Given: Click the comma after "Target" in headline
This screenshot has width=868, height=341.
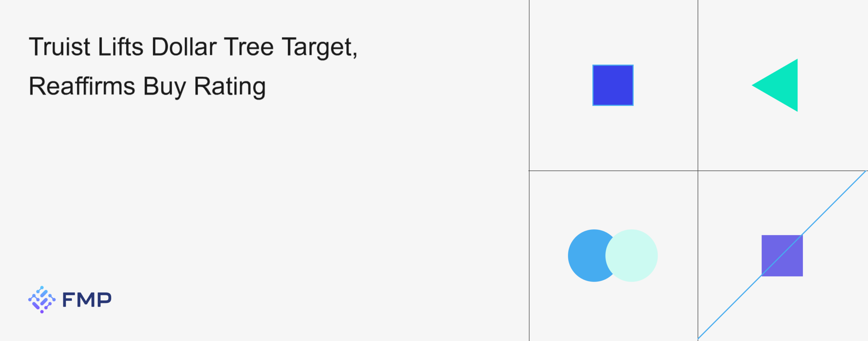Looking at the screenshot, I should pyautogui.click(x=355, y=54).
